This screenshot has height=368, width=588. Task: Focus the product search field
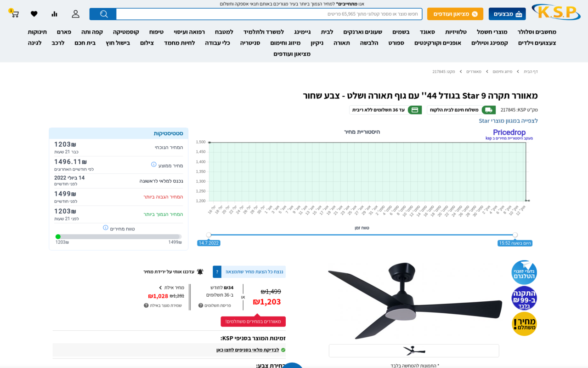point(269,14)
